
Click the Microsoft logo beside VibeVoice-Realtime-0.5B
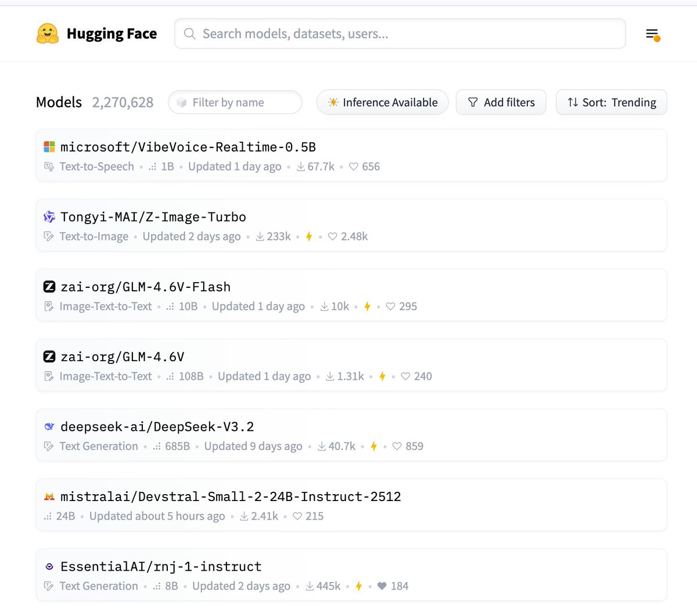(49, 146)
